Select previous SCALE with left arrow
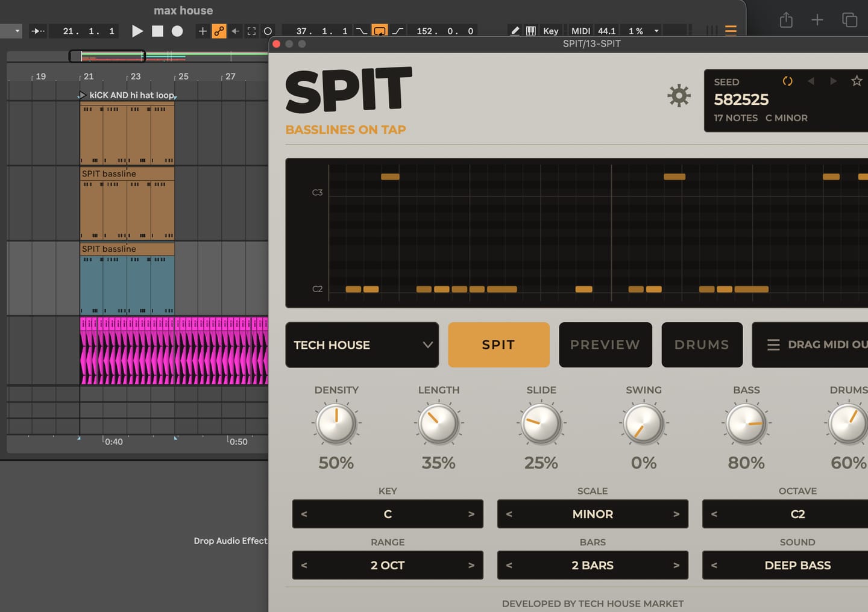This screenshot has width=868, height=612. [509, 514]
